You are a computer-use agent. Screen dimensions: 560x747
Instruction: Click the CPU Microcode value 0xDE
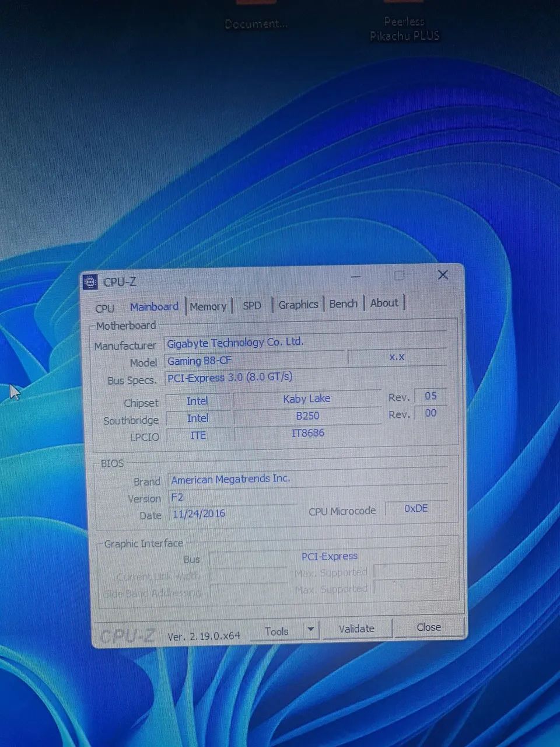tap(416, 508)
